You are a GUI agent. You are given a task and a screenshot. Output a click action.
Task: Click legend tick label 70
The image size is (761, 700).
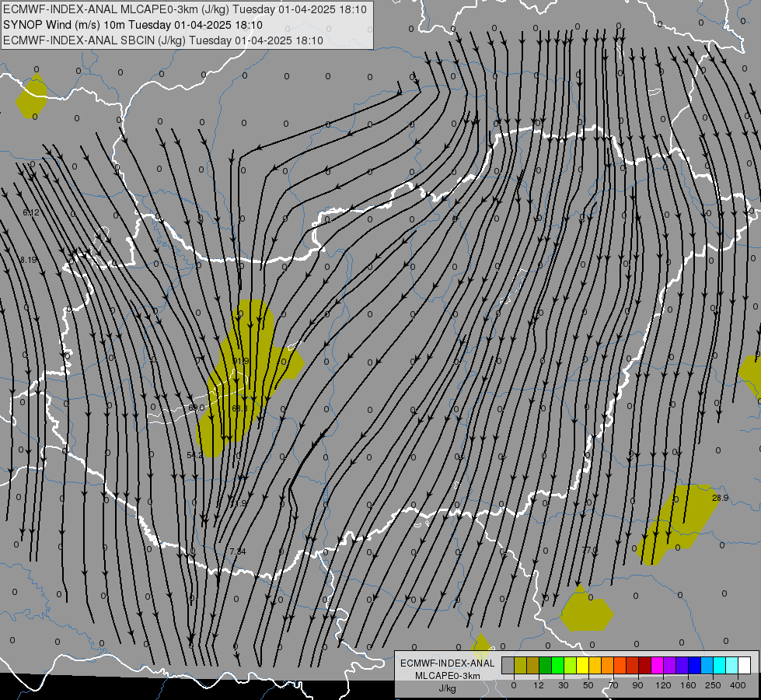pyautogui.click(x=613, y=685)
